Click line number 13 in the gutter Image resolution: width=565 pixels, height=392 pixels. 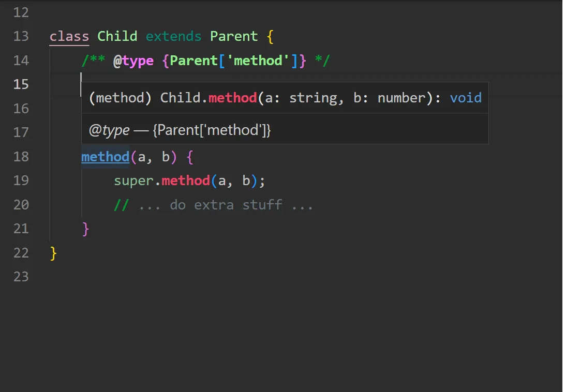coord(21,37)
